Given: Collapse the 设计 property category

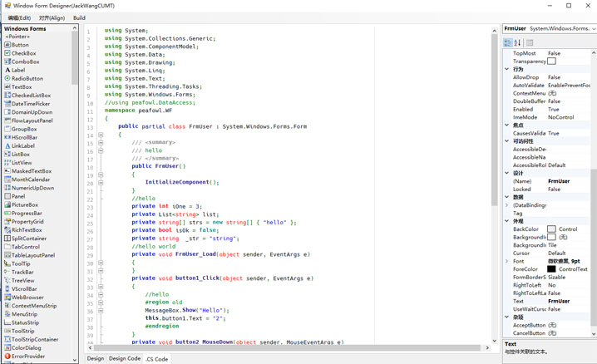Looking at the screenshot, I should [506, 173].
